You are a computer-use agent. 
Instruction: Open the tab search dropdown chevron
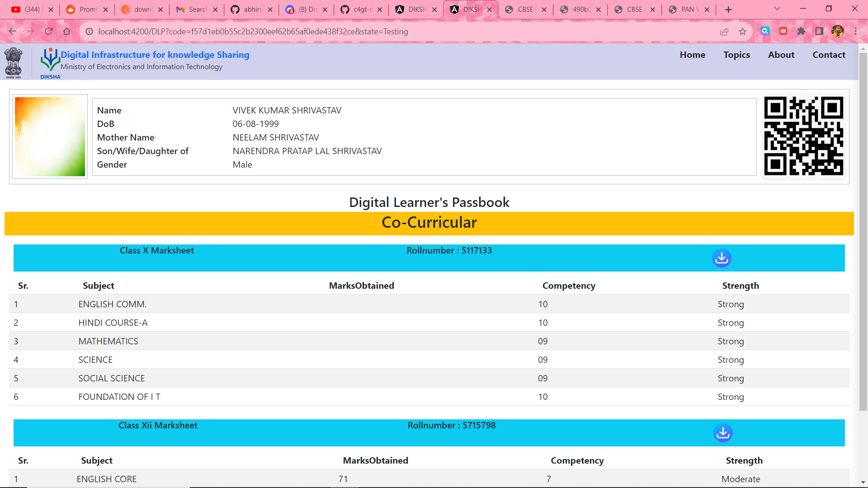777,9
